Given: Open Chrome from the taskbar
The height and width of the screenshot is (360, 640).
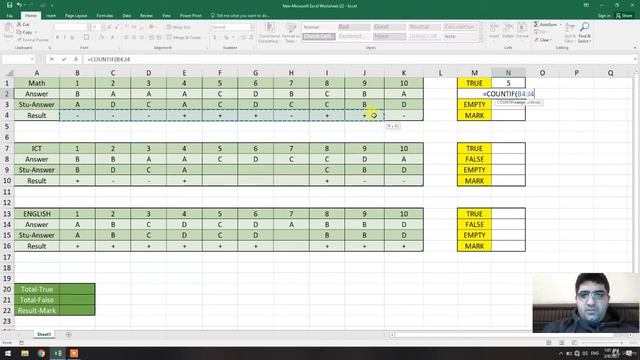Looking at the screenshot, I should tap(41, 353).
